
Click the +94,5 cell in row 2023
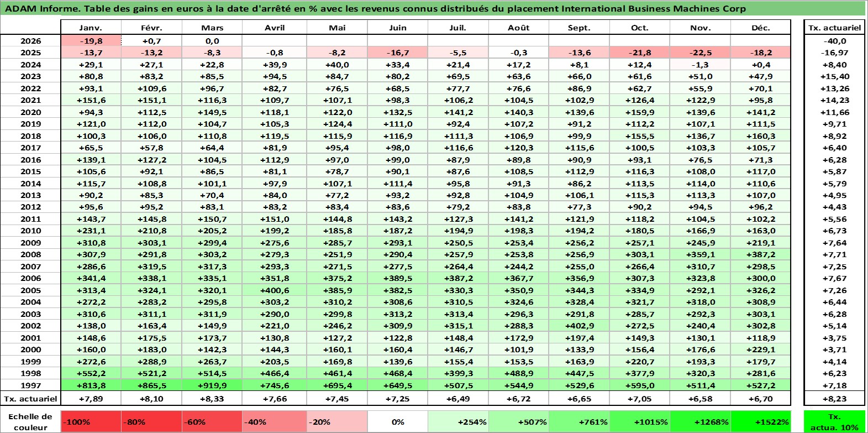(x=275, y=76)
